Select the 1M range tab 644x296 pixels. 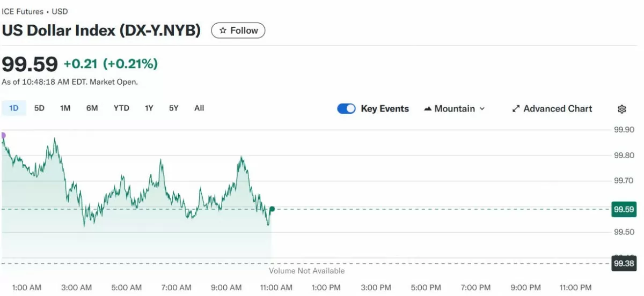pos(65,108)
